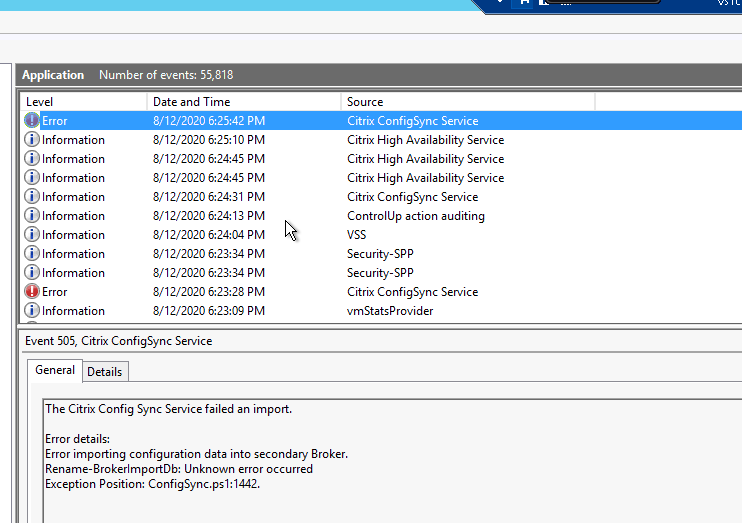
Task: Click the 8/12/2020 6:25:10 PM date cell
Action: 209,140
